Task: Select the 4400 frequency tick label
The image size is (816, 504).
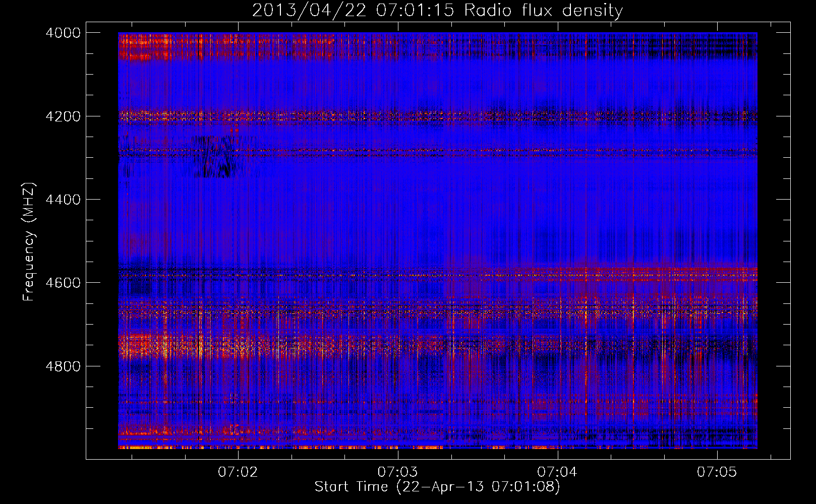Action: [63, 200]
